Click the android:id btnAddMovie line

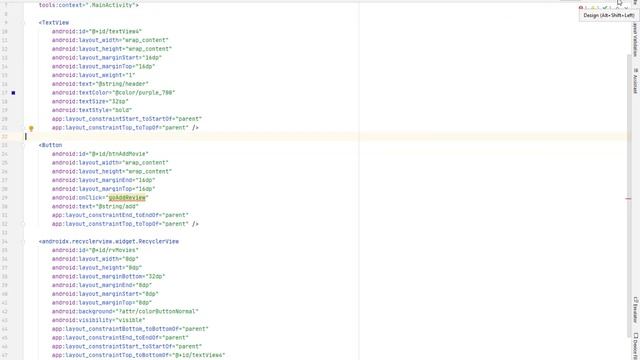pos(100,154)
